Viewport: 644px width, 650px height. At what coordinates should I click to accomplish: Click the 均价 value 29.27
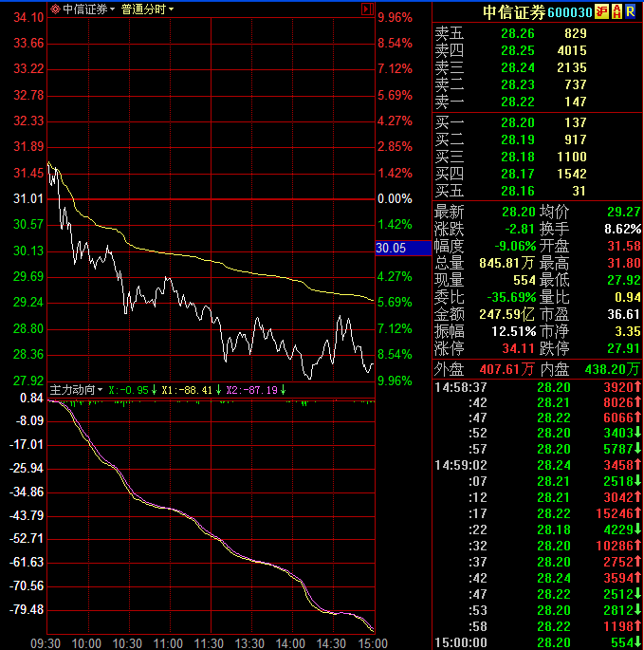[x=624, y=212]
